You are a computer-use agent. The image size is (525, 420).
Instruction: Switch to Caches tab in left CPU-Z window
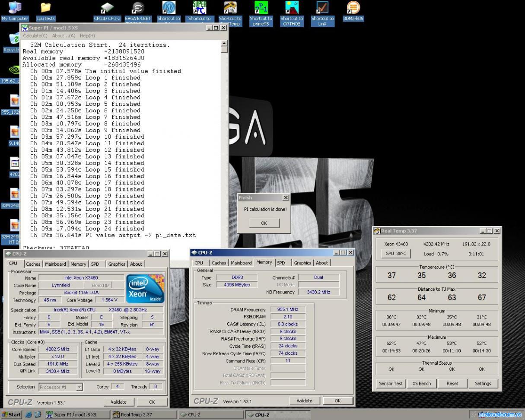click(x=33, y=264)
